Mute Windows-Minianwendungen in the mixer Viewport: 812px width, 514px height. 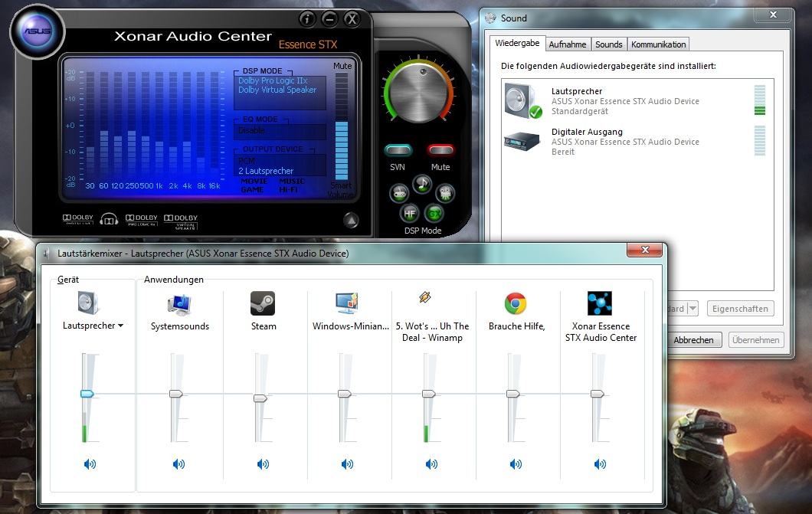[x=348, y=463]
